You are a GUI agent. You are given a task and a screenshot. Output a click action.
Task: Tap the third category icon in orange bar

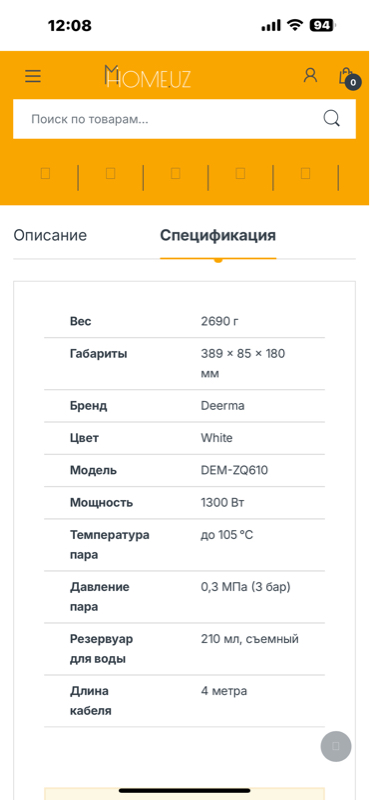pyautogui.click(x=175, y=174)
